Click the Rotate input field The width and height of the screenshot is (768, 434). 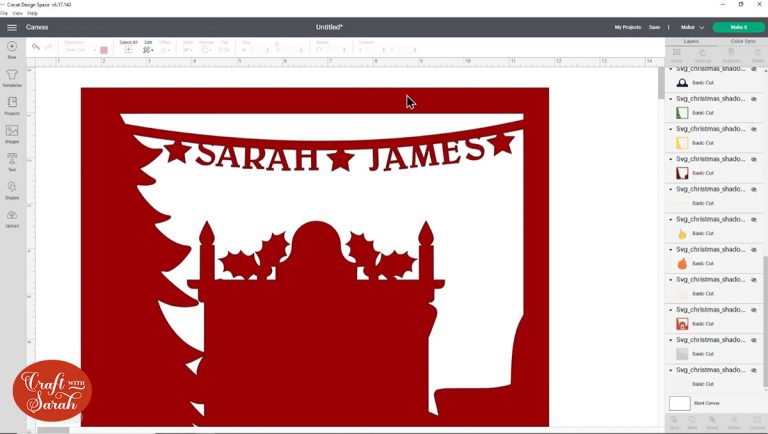[x=333, y=50]
